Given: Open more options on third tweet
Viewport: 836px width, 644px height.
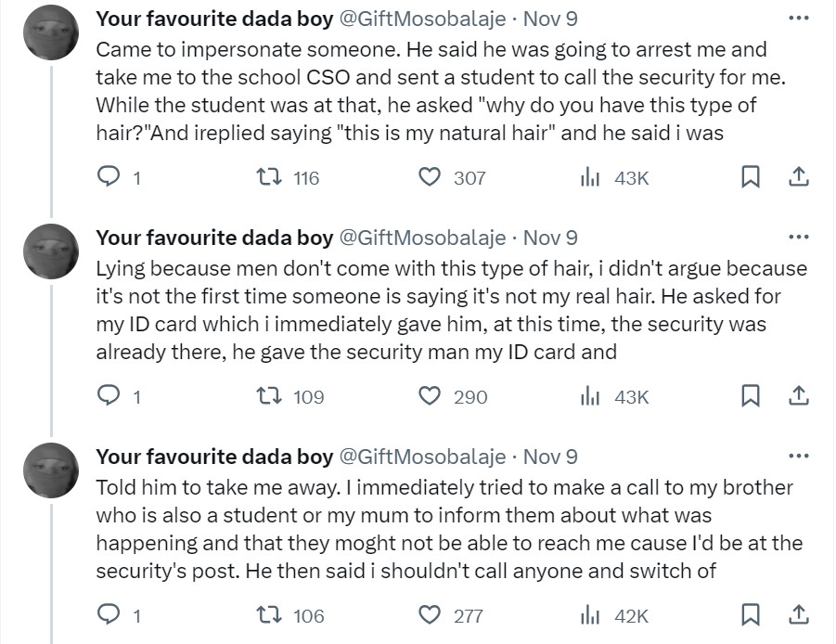Looking at the screenshot, I should point(797,456).
